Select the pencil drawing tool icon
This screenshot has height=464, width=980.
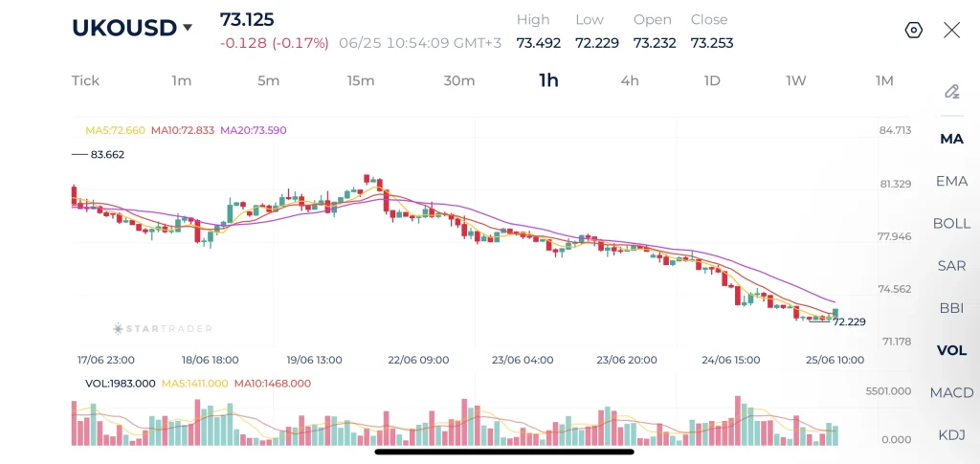coord(951,91)
